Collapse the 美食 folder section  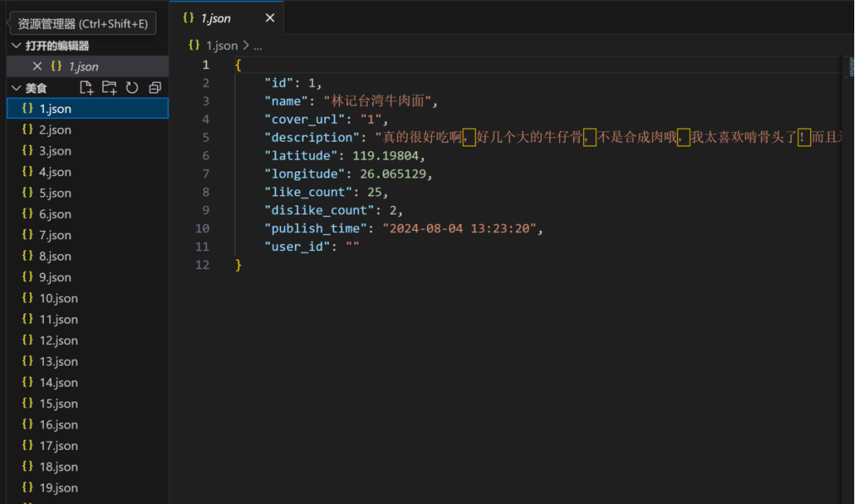[16, 88]
